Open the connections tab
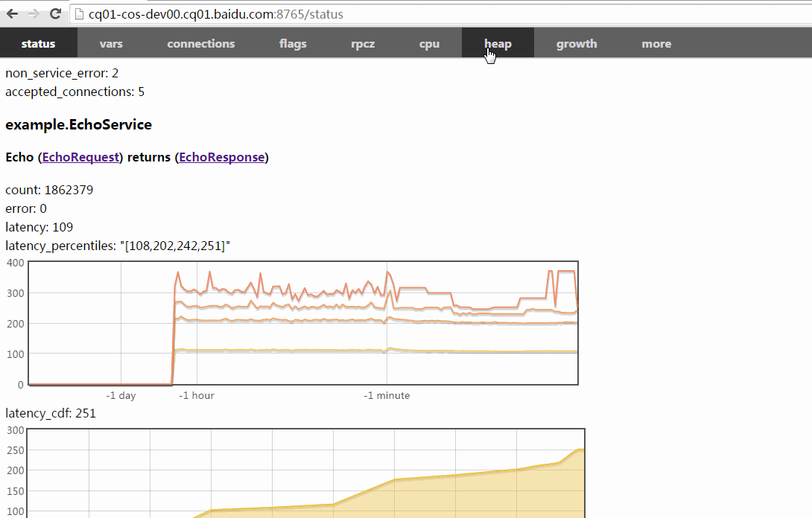Image resolution: width=812 pixels, height=518 pixels. pos(200,43)
